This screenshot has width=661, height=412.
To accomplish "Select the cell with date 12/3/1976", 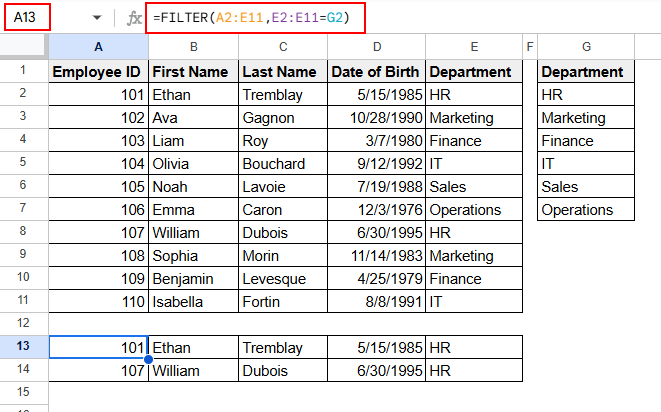I will coord(377,210).
